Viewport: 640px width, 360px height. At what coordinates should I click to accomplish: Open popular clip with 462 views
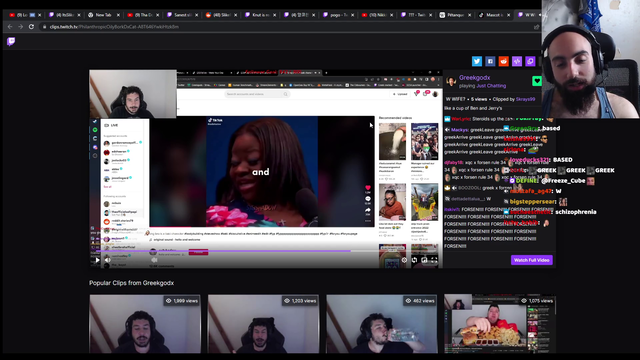[382, 324]
